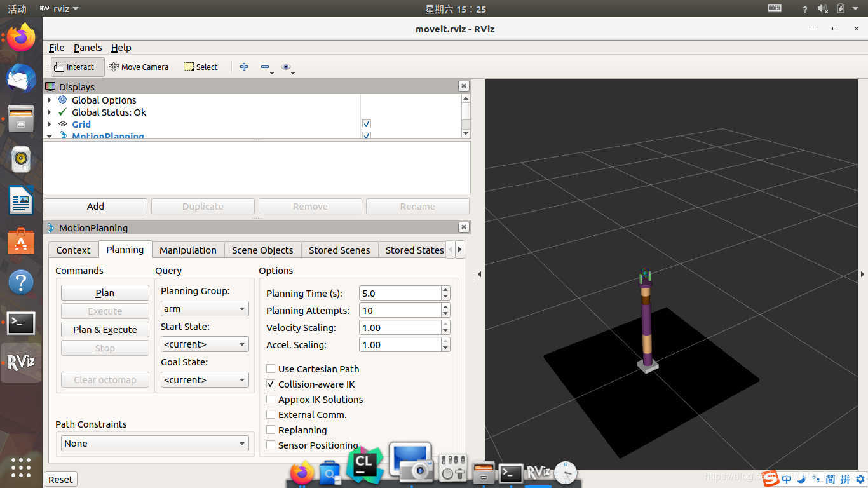Turn on the Replanning checkbox
The height and width of the screenshot is (488, 868).
point(271,430)
